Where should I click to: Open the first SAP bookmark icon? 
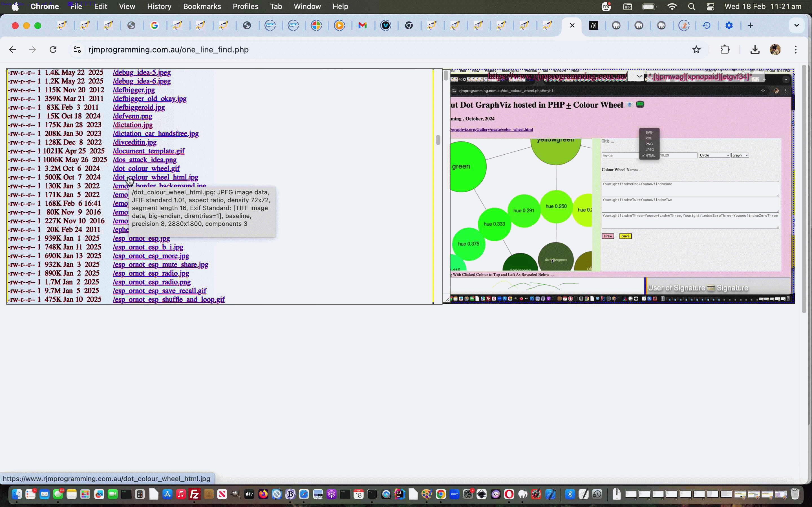click(x=270, y=25)
